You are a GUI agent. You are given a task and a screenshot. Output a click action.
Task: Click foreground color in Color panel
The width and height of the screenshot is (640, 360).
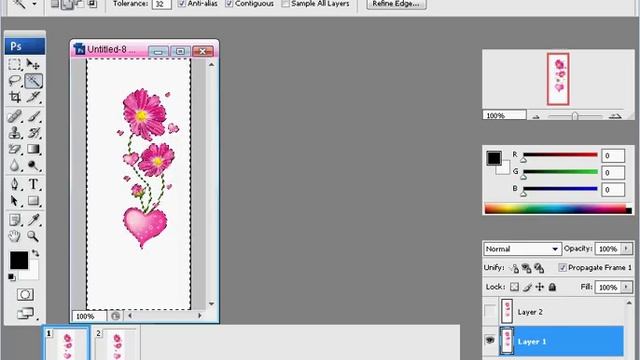(493, 158)
